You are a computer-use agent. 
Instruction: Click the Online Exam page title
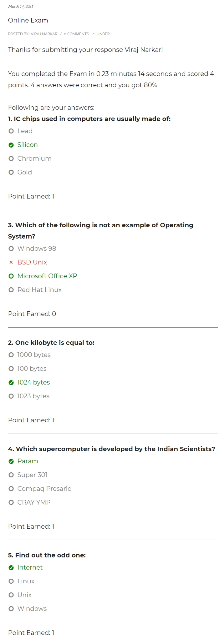click(x=28, y=20)
